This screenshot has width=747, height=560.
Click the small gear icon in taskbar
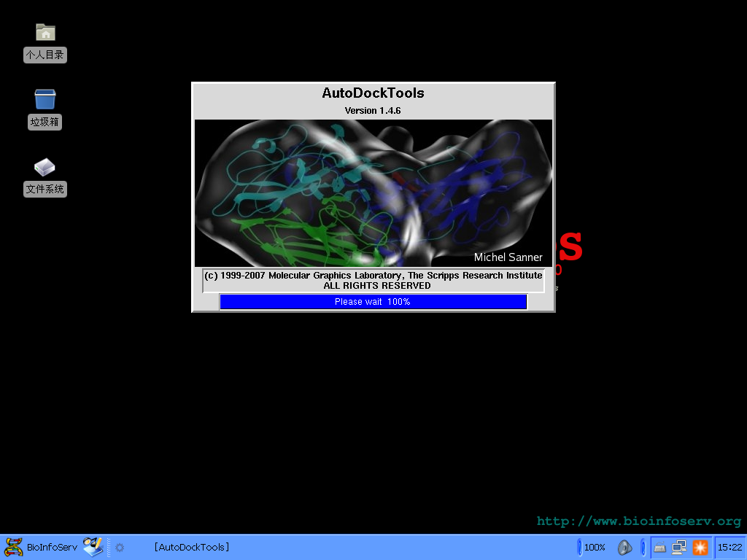120,548
